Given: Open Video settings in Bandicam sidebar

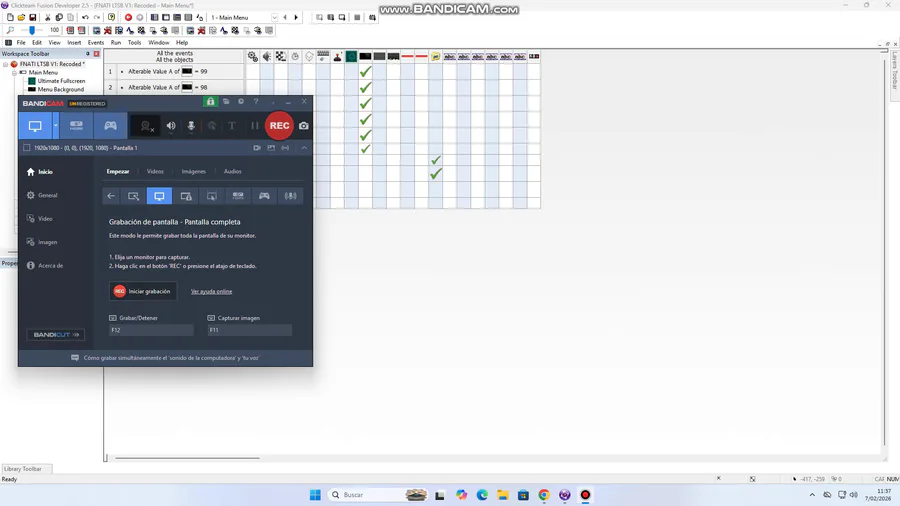Looking at the screenshot, I should [x=40, y=219].
